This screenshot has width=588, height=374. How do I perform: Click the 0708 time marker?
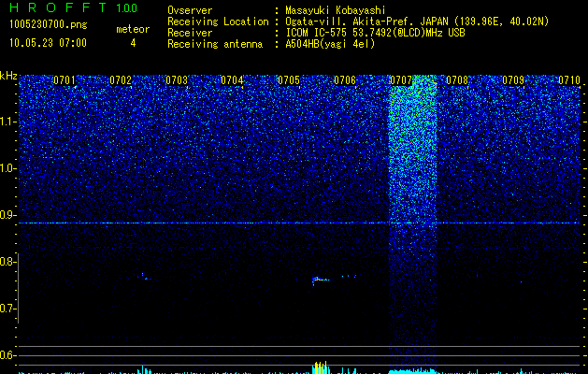pos(457,80)
